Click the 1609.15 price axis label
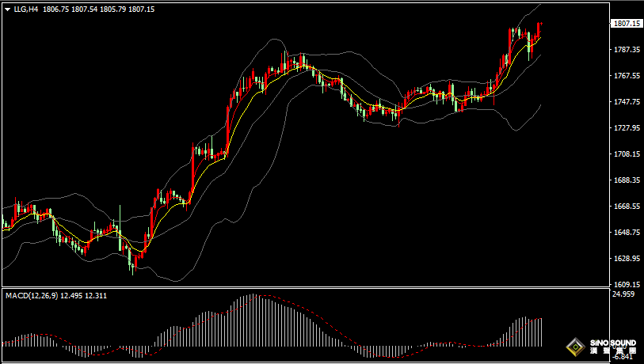Viewport: 644px width, 364px height. 626,285
